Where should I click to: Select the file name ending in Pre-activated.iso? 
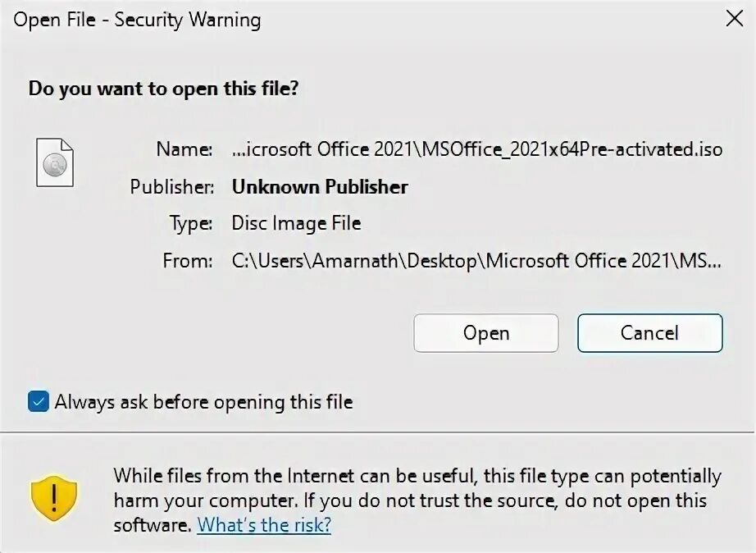pos(477,149)
